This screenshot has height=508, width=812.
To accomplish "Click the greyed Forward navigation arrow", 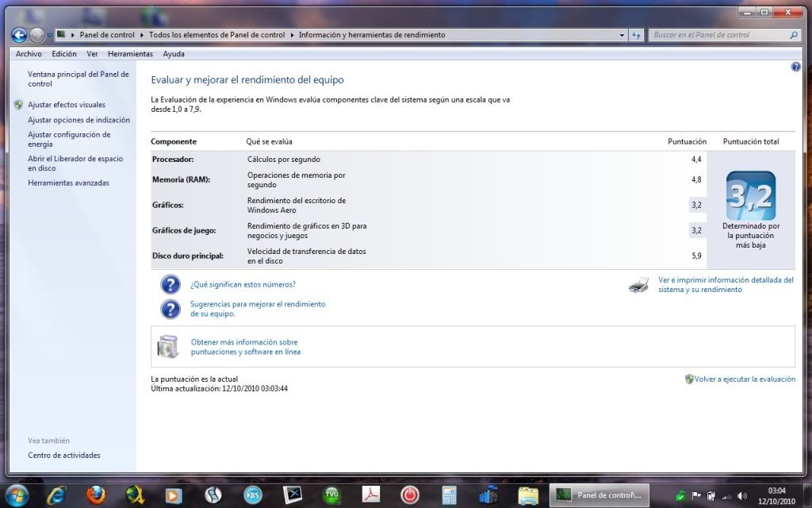I will [x=36, y=35].
